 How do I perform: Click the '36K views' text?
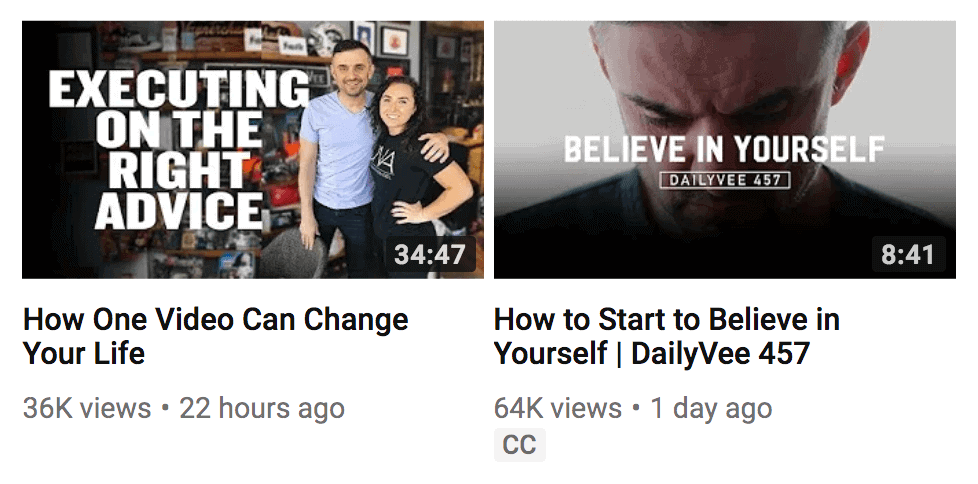[87, 409]
